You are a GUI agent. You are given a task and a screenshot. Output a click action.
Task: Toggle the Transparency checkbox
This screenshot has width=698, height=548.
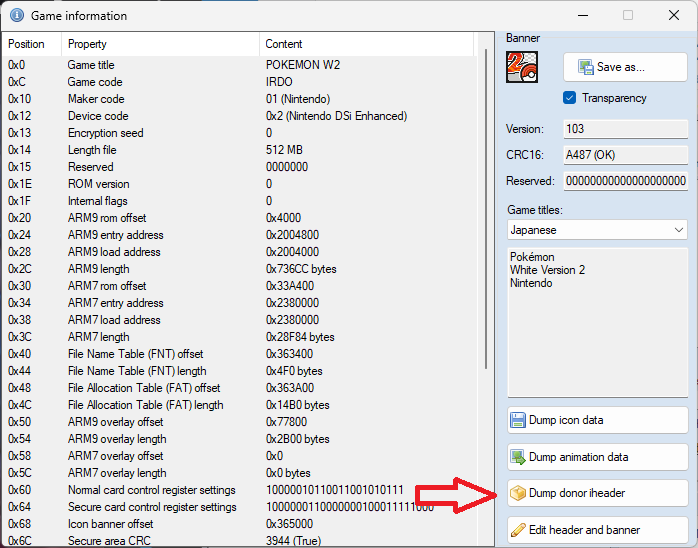coord(569,97)
